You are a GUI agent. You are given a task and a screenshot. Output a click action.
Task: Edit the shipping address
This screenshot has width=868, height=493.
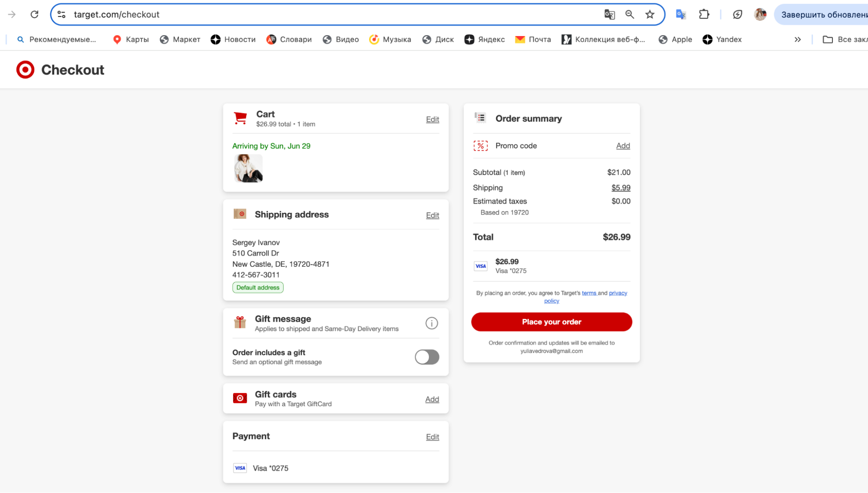(432, 215)
